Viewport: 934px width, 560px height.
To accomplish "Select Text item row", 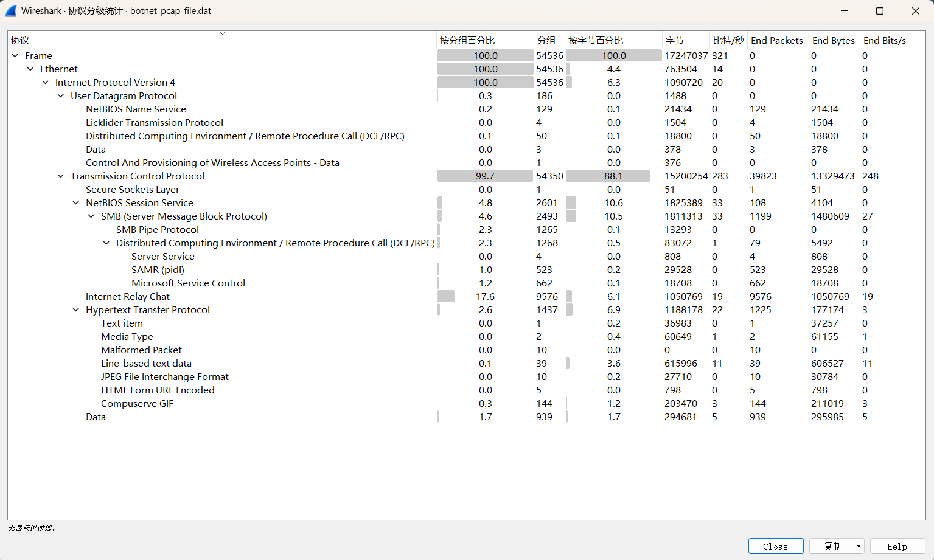I will 467,323.
